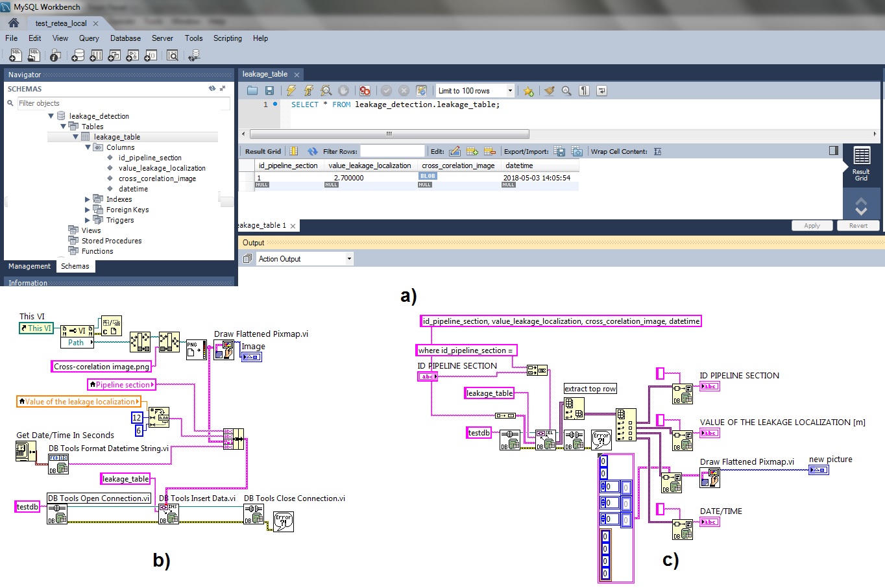
Task: Save the SQL script to file
Action: tap(270, 91)
